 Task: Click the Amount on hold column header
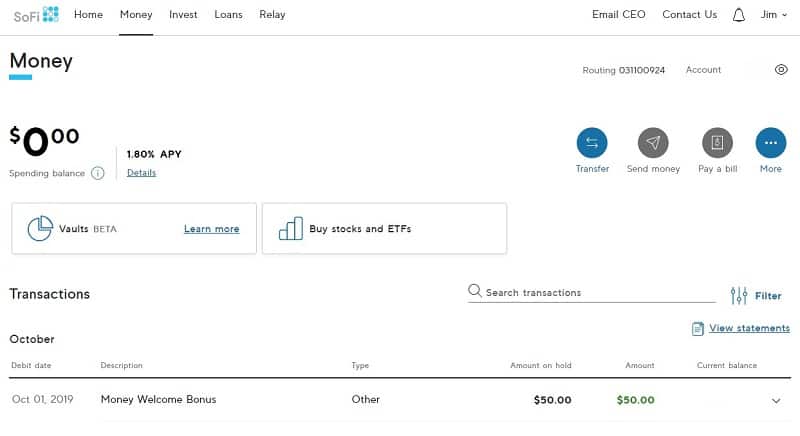(x=541, y=365)
